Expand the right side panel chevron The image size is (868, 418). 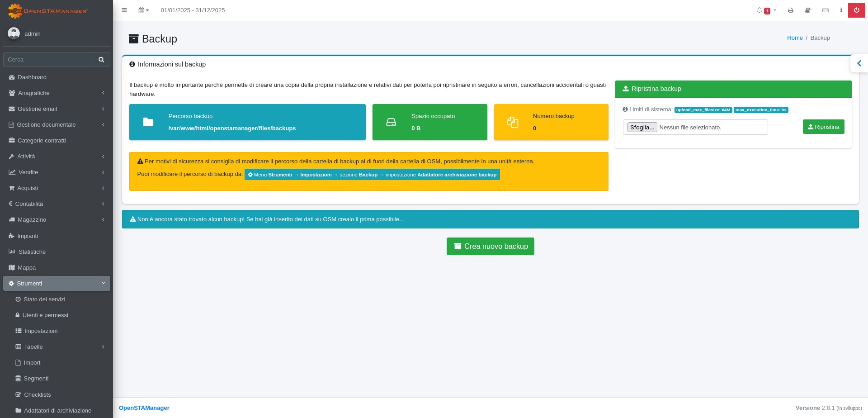coord(859,64)
